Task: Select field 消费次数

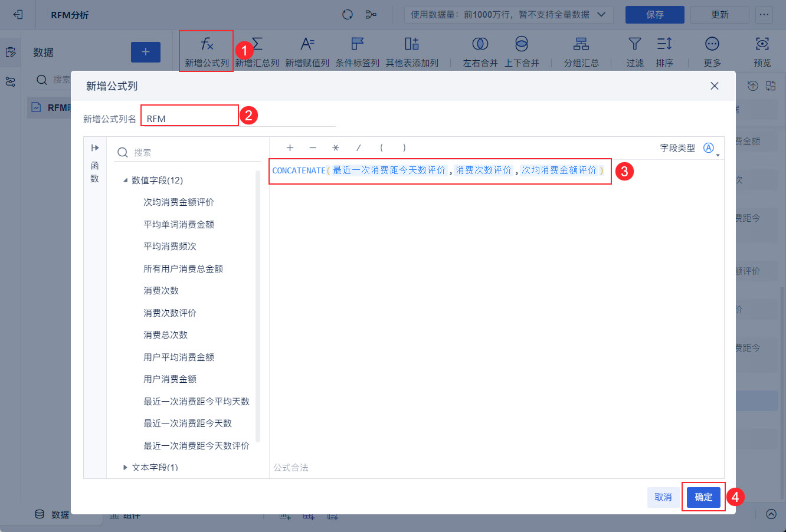Action: tap(161, 291)
